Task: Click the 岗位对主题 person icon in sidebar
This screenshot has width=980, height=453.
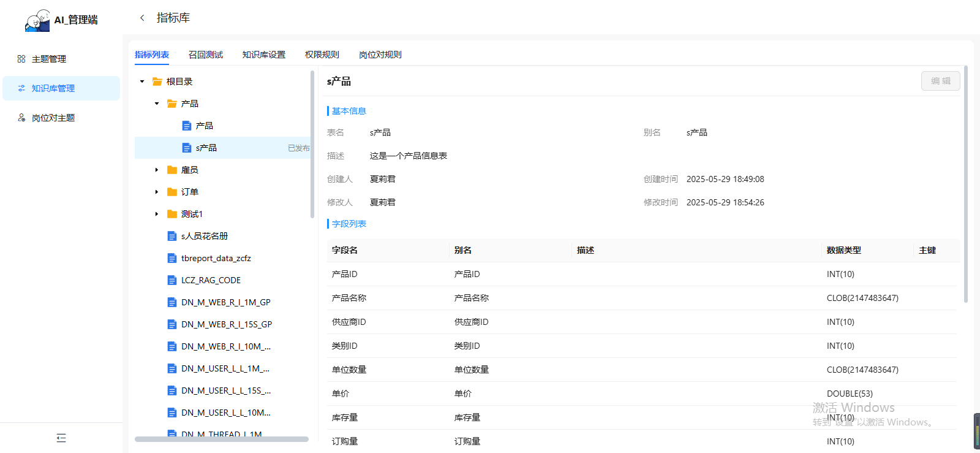Action: 21,118
